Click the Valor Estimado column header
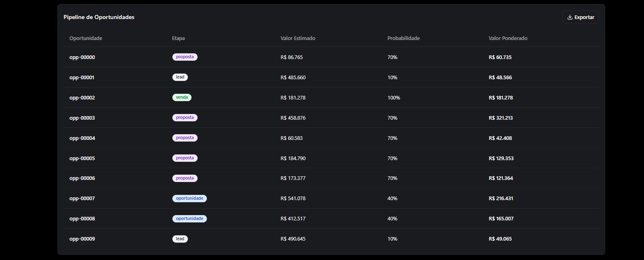Image resolution: width=644 pixels, height=260 pixels. point(298,38)
